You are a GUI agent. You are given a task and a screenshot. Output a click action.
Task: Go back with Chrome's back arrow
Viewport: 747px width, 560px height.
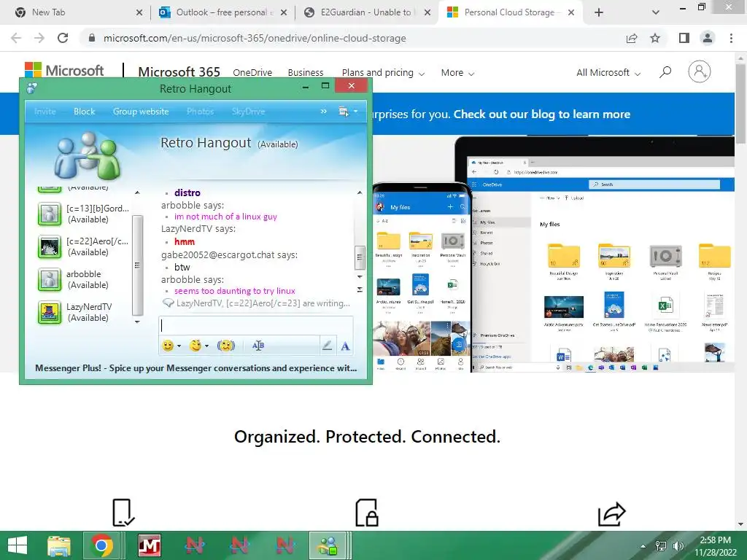click(x=16, y=38)
